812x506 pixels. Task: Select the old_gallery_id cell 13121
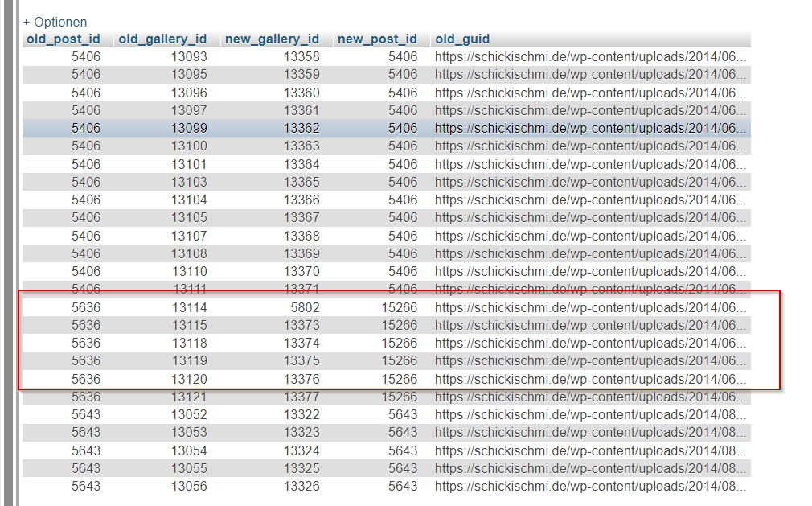[189, 397]
